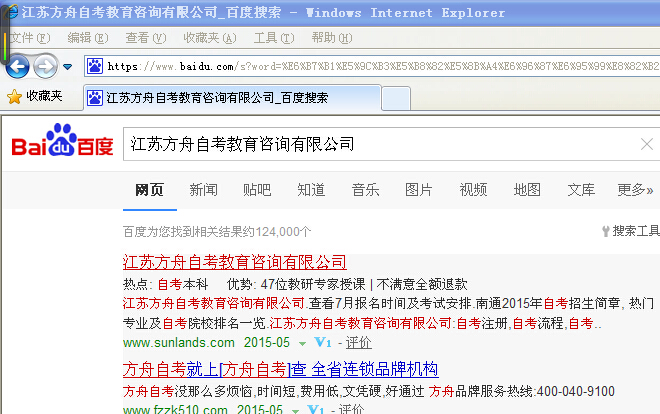Click the V1 badge on sunlands result
Viewport: 660px width, 414px height.
click(x=323, y=342)
